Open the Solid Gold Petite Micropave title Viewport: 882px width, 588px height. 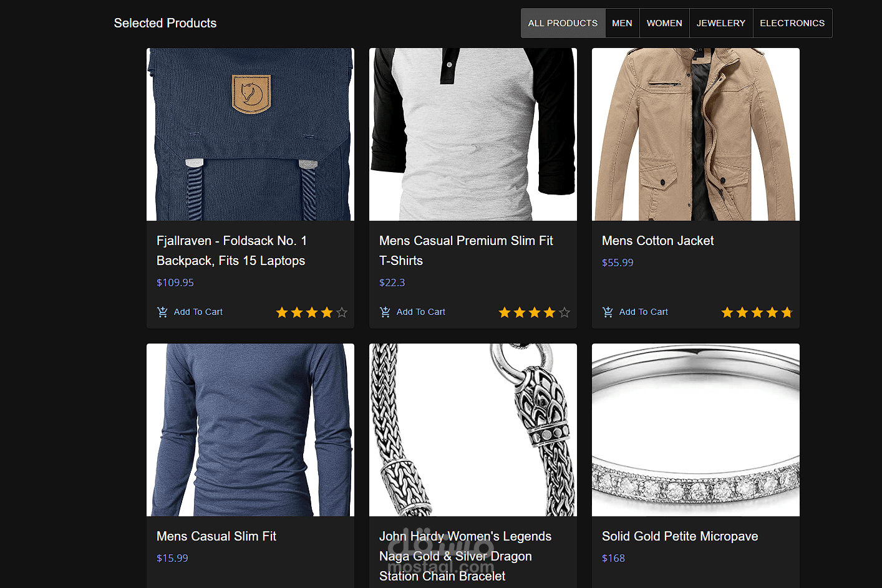680,536
